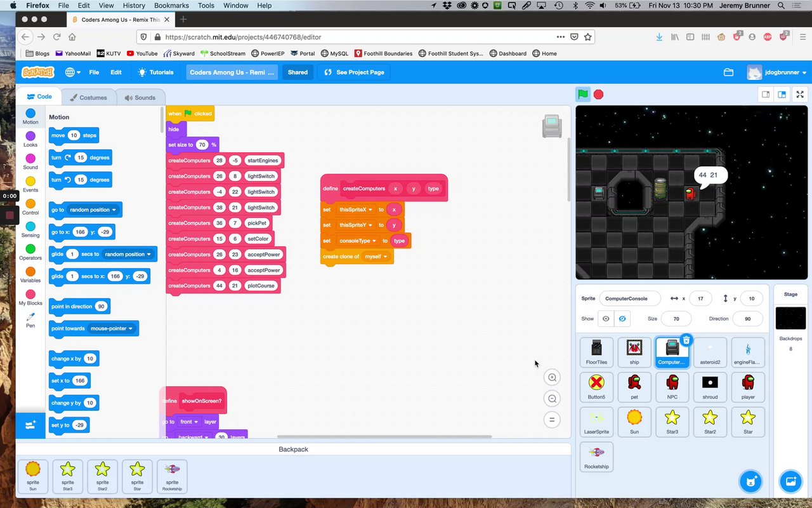
Task: Open the language globe dropdown
Action: pos(73,72)
